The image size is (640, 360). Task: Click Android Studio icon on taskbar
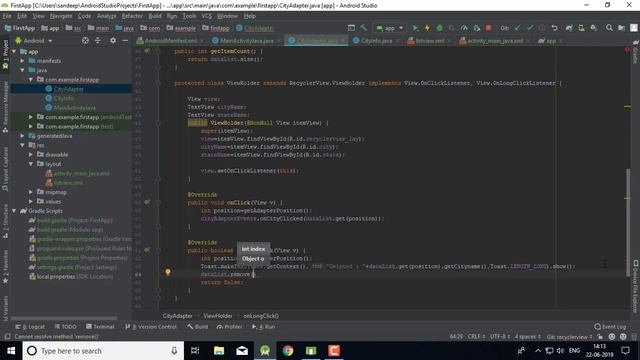[265, 351]
